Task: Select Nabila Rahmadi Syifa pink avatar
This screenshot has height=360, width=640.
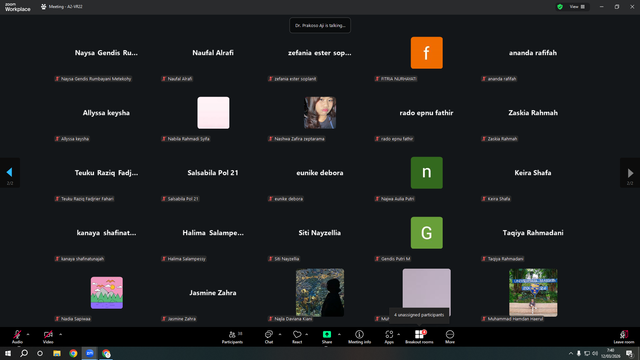Action: point(213,113)
